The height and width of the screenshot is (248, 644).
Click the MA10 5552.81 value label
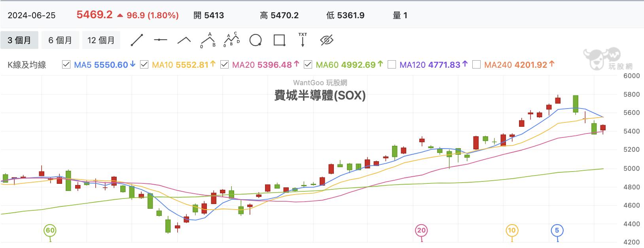click(x=184, y=65)
